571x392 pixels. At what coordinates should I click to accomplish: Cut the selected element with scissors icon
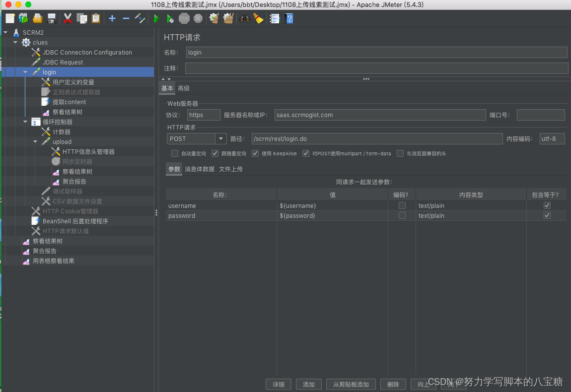coord(68,18)
